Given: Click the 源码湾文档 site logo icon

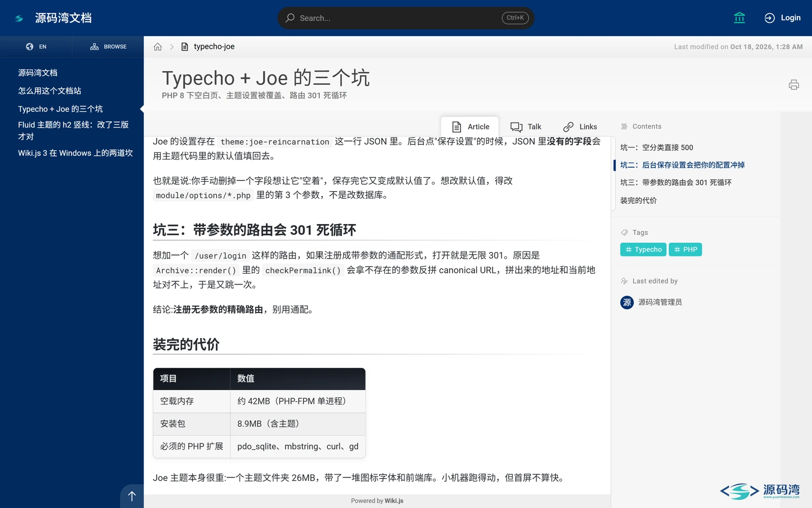Looking at the screenshot, I should (19, 18).
